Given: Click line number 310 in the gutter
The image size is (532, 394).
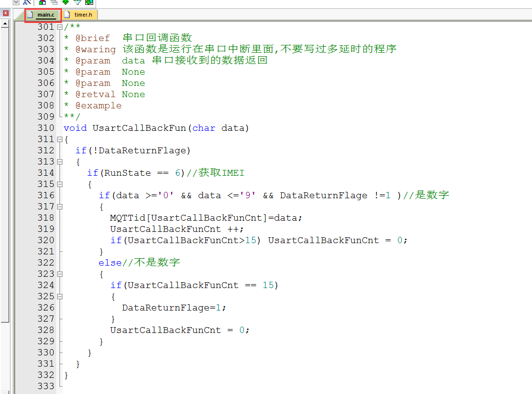Looking at the screenshot, I should tap(46, 128).
